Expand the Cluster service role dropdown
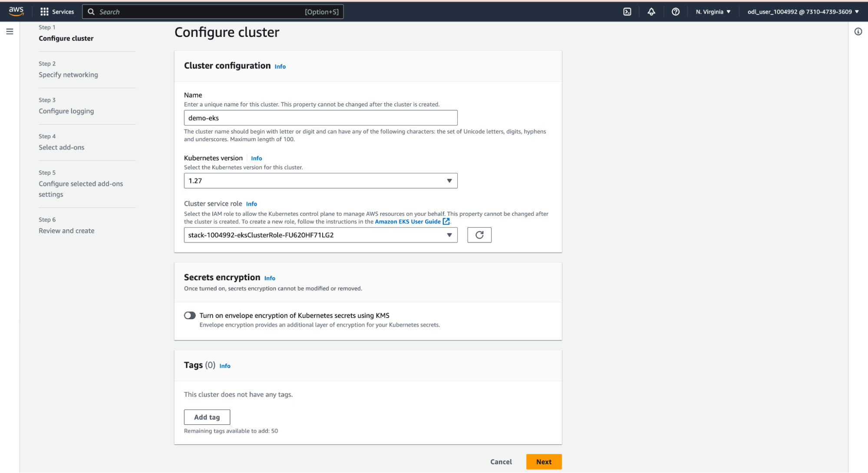Viewport: 868px width, 473px height. pyautogui.click(x=320, y=235)
